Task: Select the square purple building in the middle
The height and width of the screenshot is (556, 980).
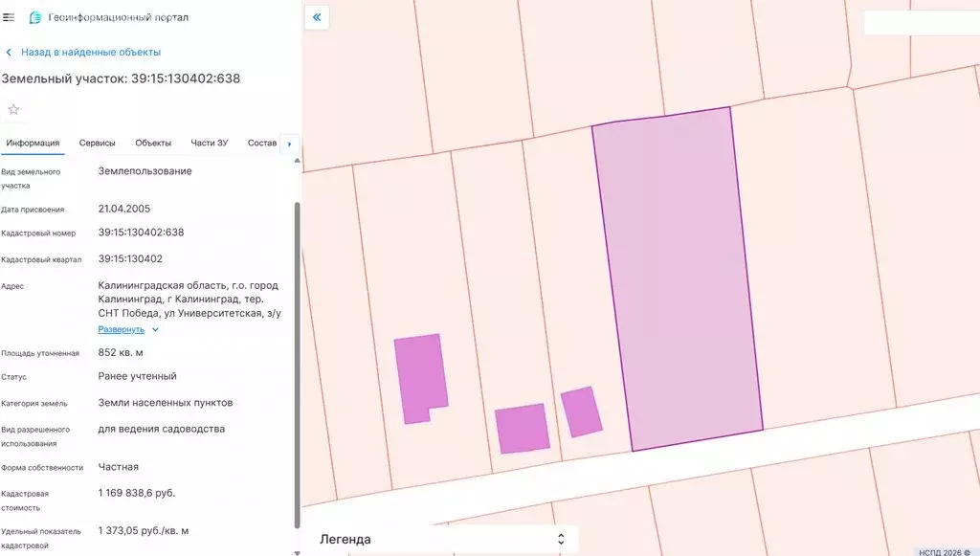Action: (522, 428)
